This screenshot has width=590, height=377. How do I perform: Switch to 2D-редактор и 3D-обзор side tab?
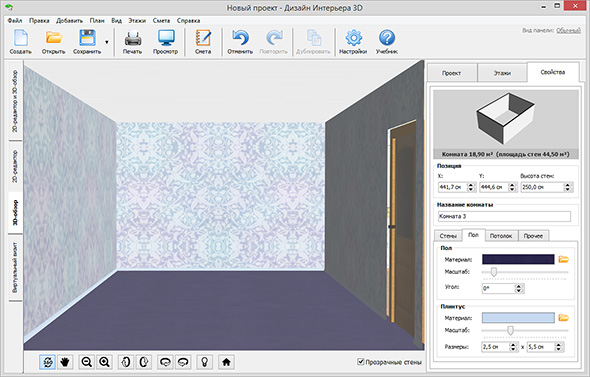15,101
